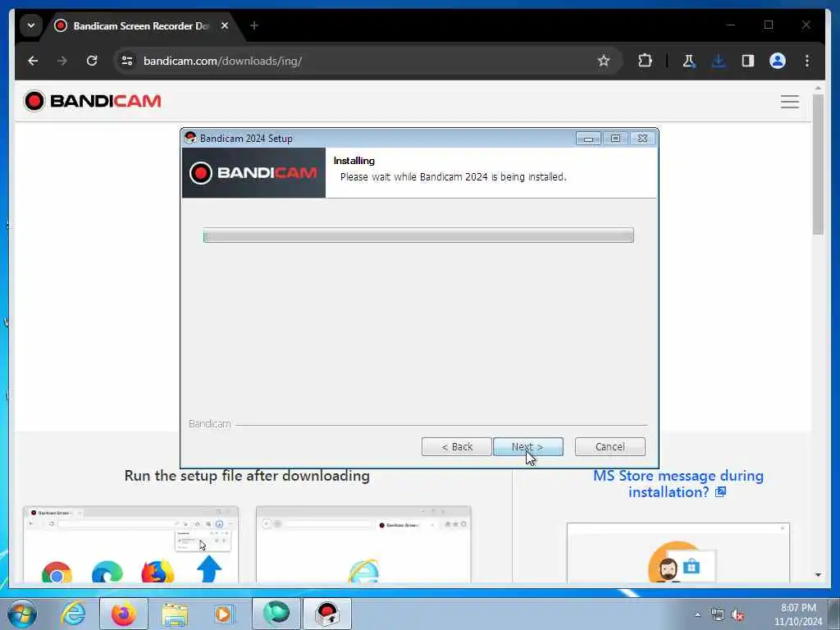Image resolution: width=840 pixels, height=630 pixels.
Task: Open the webpage hamburger menu
Action: click(x=790, y=101)
